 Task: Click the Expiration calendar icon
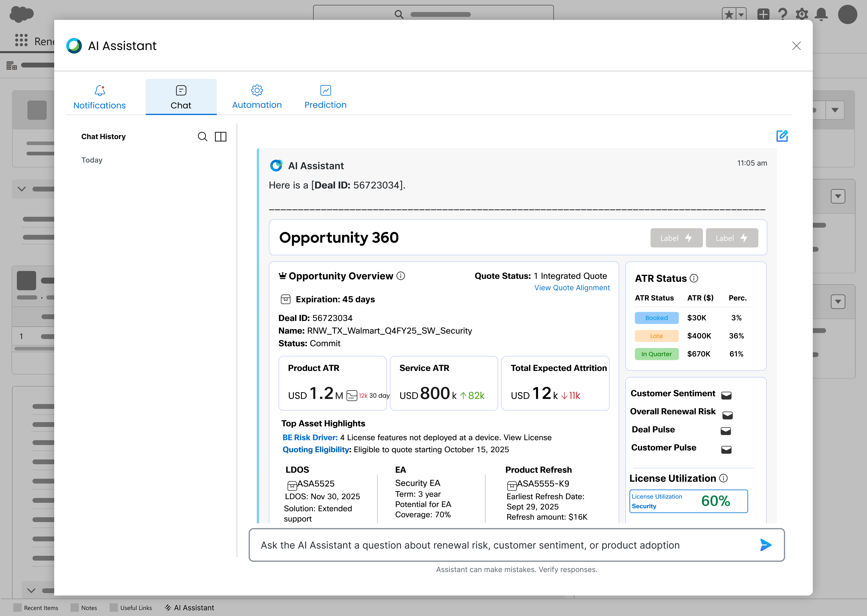(x=286, y=299)
